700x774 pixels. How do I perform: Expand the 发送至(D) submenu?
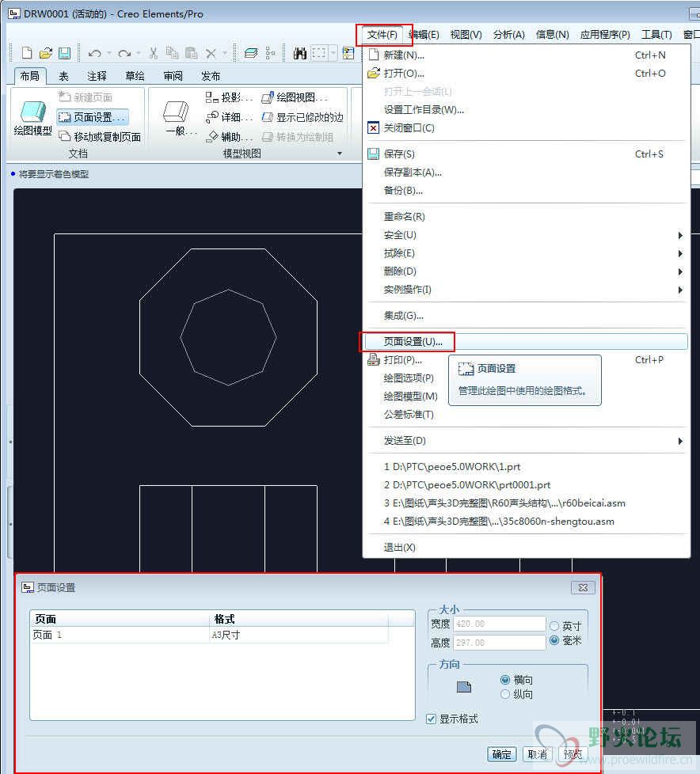(x=680, y=442)
